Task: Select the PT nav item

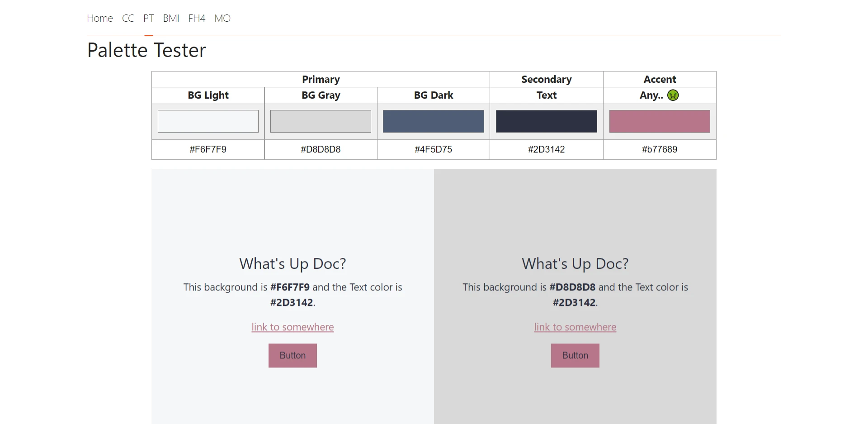Action: pos(148,18)
